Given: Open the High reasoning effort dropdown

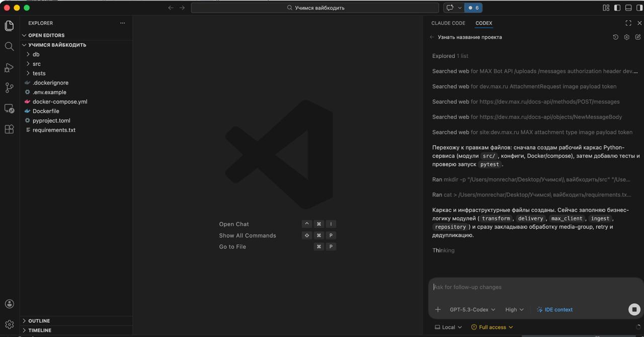Looking at the screenshot, I should click(x=514, y=309).
